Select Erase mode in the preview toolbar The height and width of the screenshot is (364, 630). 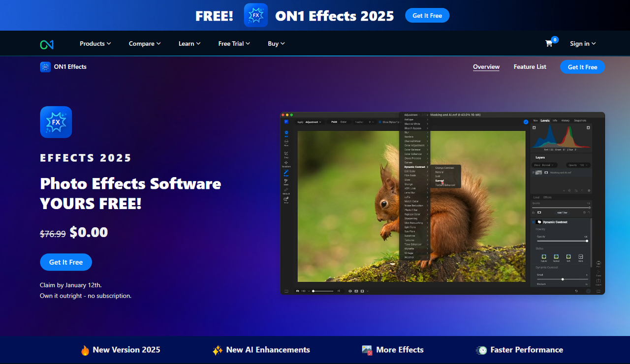pyautogui.click(x=344, y=122)
